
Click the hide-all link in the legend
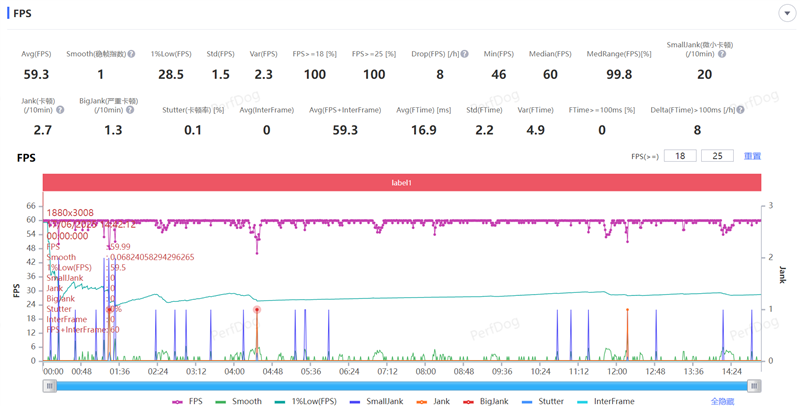click(x=722, y=401)
